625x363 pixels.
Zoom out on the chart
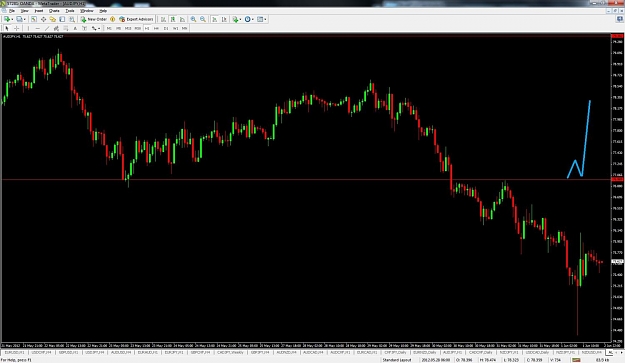coord(203,19)
